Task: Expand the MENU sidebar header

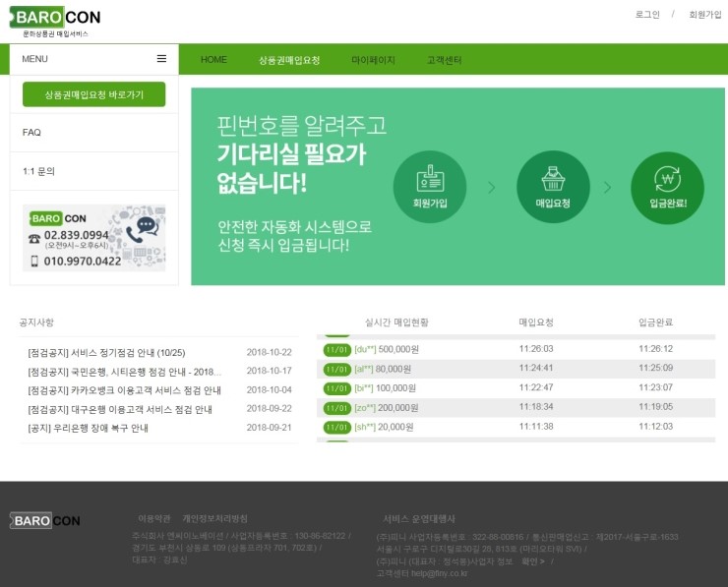Action: tap(94, 59)
